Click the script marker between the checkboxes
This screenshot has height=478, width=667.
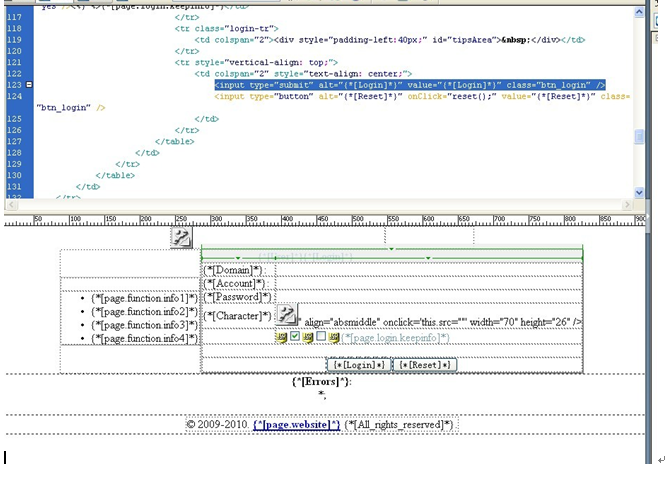[308, 338]
